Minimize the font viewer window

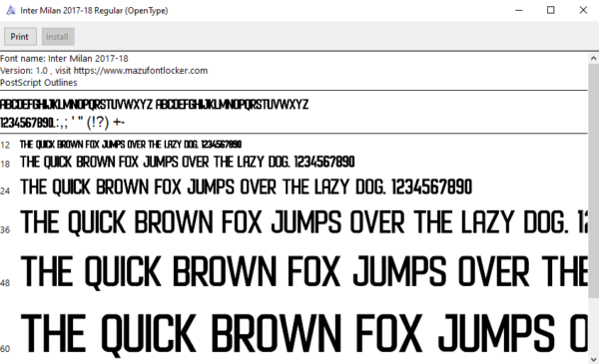pos(518,10)
